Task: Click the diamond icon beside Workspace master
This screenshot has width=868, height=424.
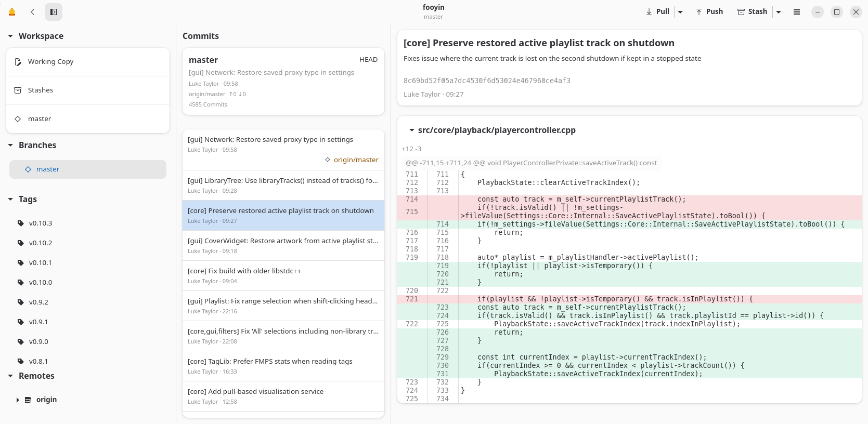Action: pyautogui.click(x=18, y=119)
